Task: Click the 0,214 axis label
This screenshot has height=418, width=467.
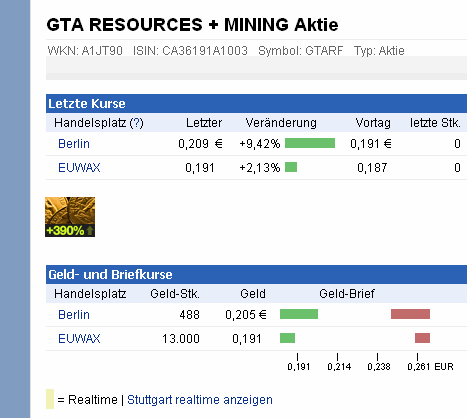Action: (339, 367)
